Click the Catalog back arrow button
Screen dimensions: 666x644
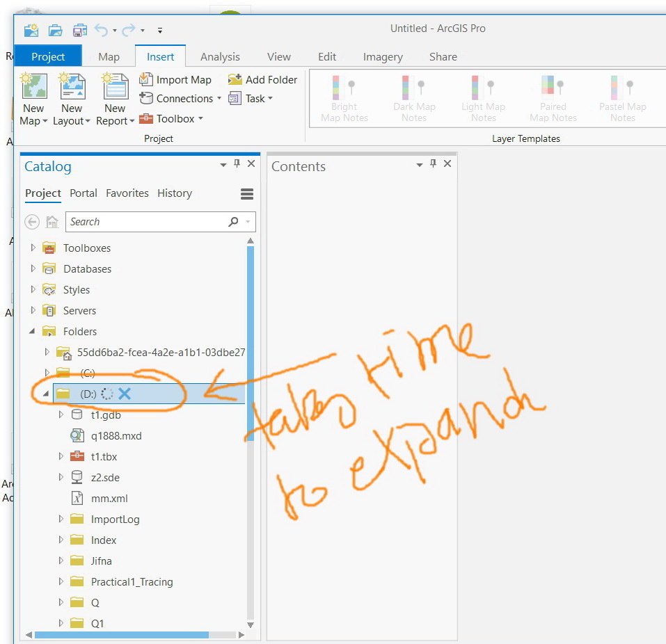click(32, 222)
